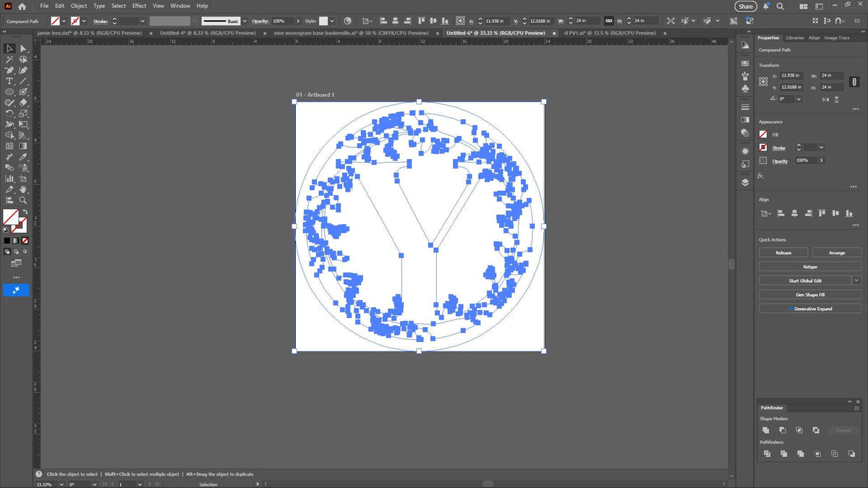
Task: Select the Rotate tool
Action: tap(9, 114)
